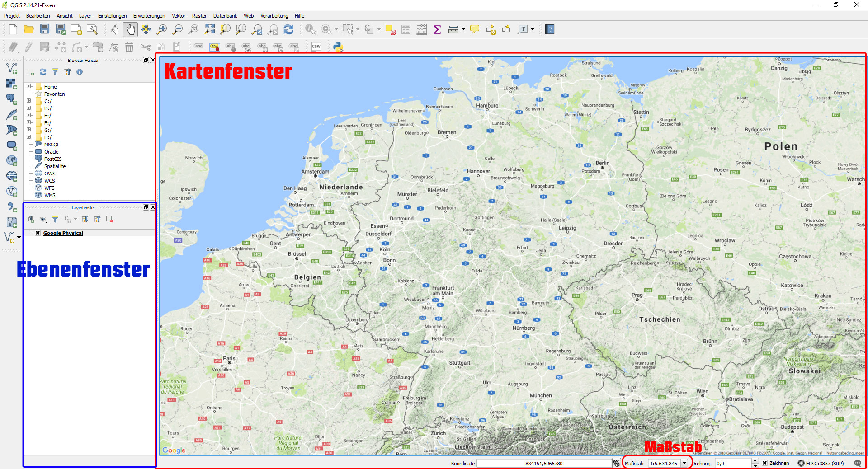Filter the legend in Layers panel
Screen dimensions: 868x469
pos(55,219)
